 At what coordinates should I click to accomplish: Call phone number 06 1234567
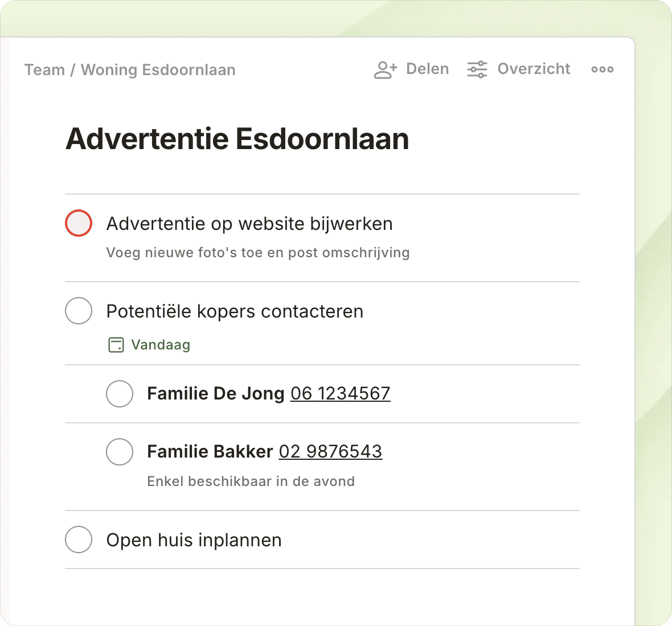click(340, 394)
